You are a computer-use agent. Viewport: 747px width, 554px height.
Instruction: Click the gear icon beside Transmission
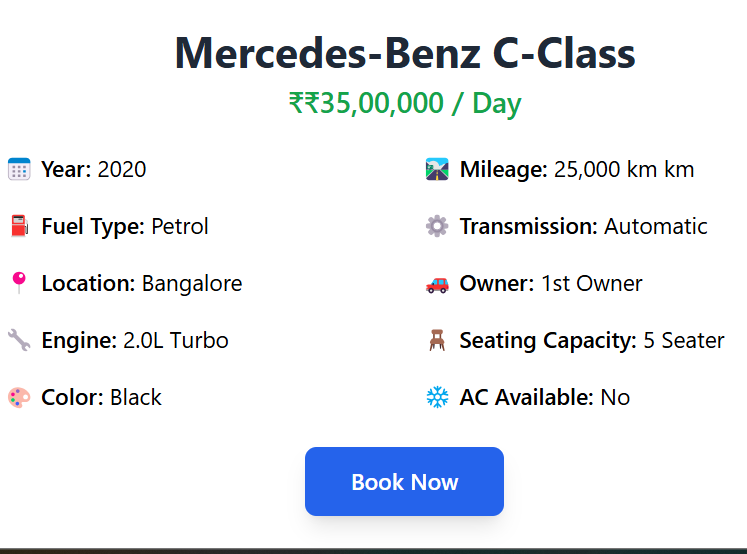tap(437, 226)
